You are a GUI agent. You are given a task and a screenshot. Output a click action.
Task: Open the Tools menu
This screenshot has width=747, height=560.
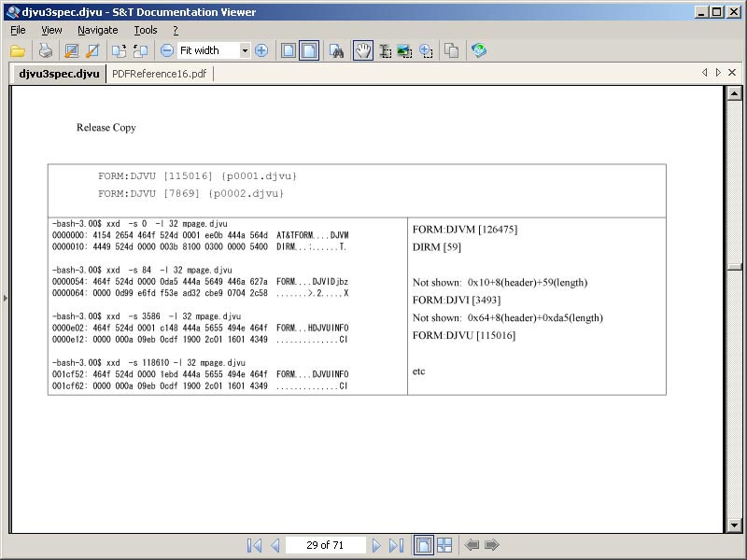(x=146, y=30)
